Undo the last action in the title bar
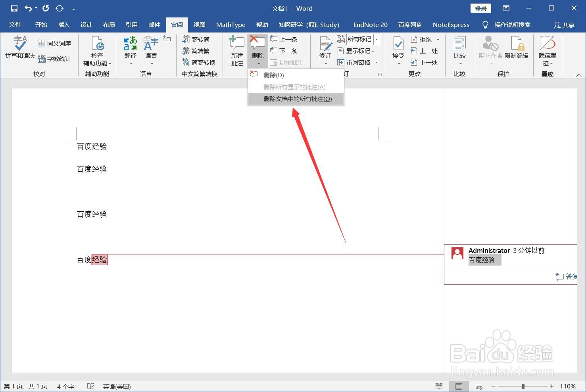 click(x=28, y=8)
